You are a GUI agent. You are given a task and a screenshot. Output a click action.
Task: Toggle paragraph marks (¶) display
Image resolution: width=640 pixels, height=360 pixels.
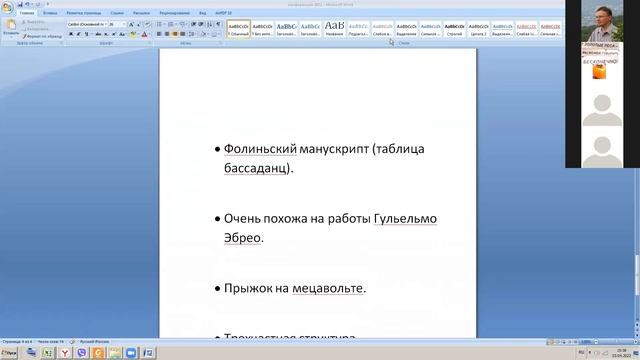(218, 24)
